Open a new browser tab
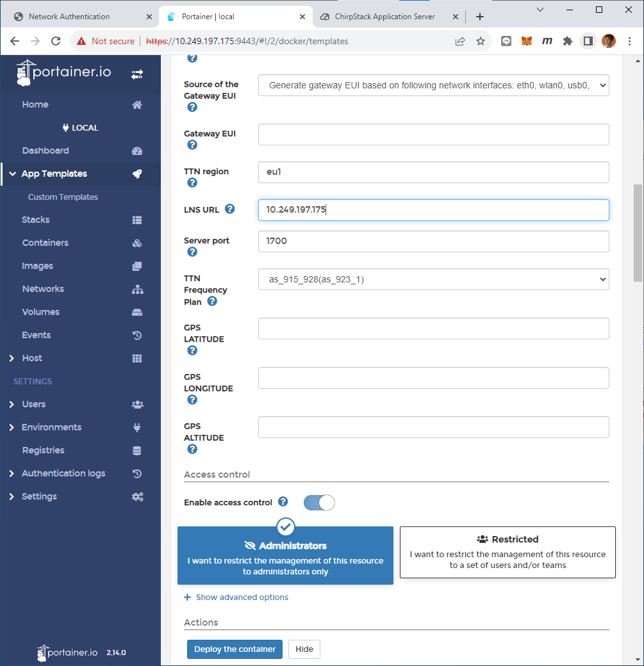The image size is (644, 666). point(480,17)
